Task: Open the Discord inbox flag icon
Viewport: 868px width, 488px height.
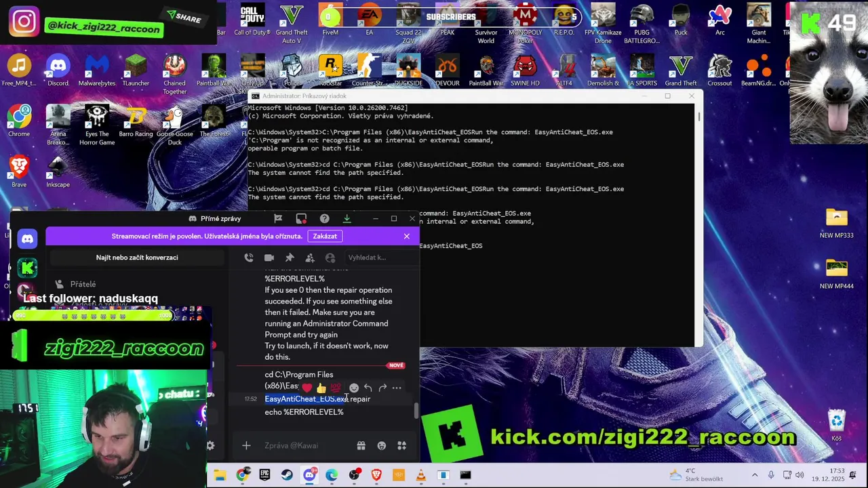Action: point(278,218)
